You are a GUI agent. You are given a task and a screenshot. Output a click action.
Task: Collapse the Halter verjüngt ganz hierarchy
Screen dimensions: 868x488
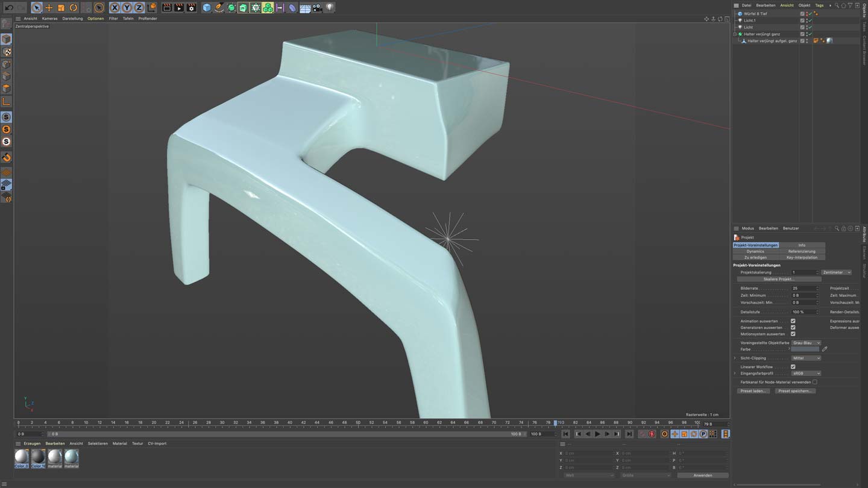coord(735,34)
